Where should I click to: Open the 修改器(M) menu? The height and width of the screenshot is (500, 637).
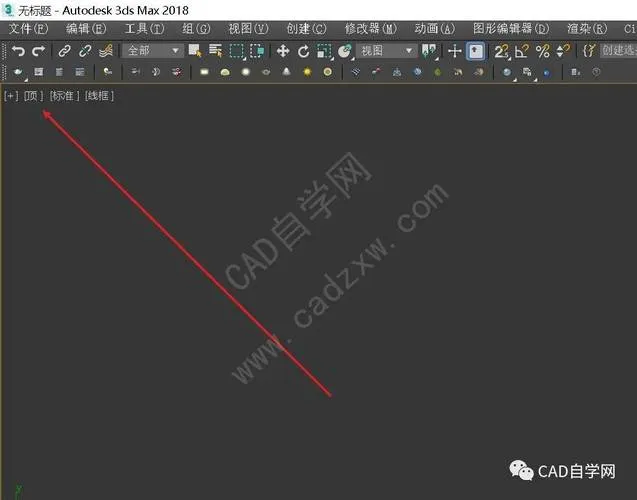(x=370, y=29)
